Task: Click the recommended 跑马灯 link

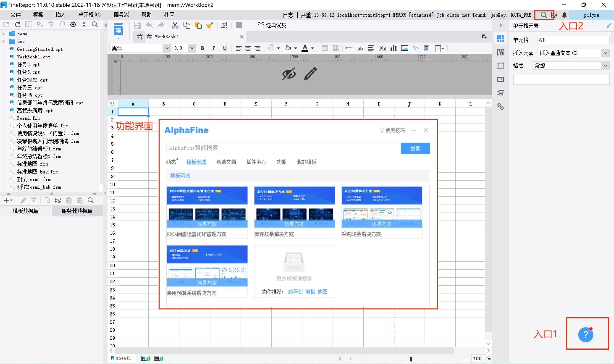Action: pyautogui.click(x=296, y=292)
